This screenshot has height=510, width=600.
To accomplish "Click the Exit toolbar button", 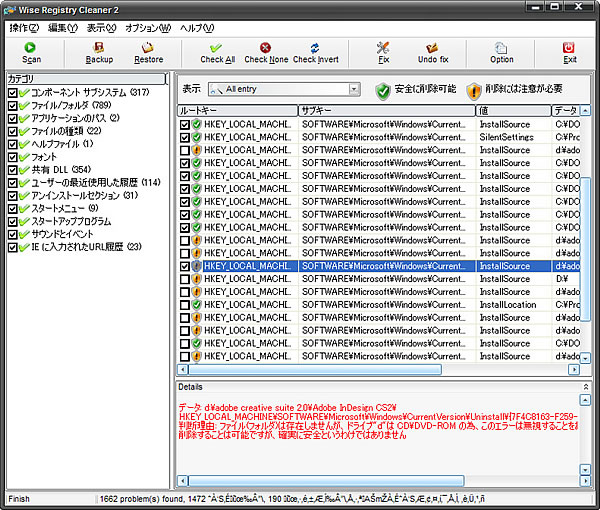I will (569, 47).
